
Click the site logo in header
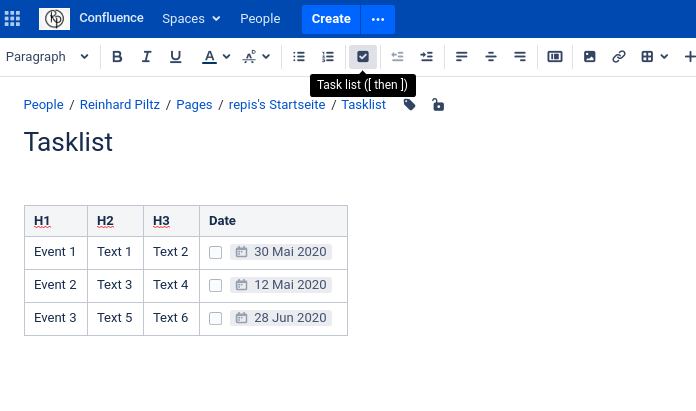coord(54,19)
